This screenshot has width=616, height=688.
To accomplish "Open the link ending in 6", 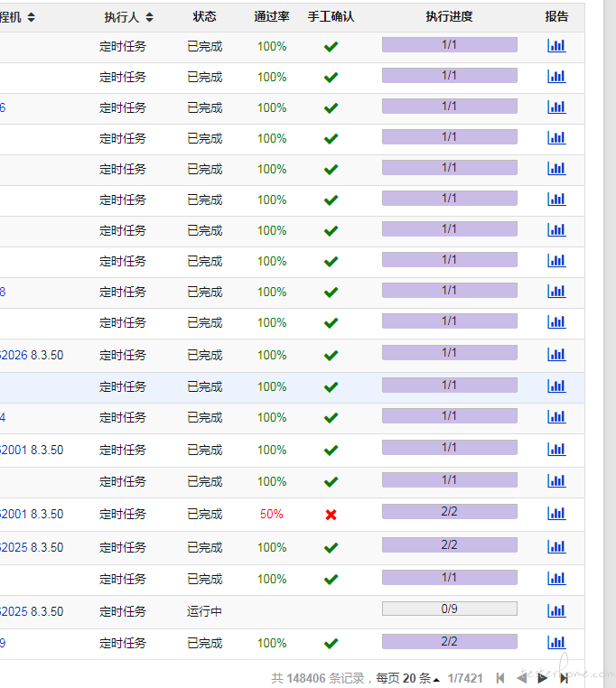I will click(3, 107).
